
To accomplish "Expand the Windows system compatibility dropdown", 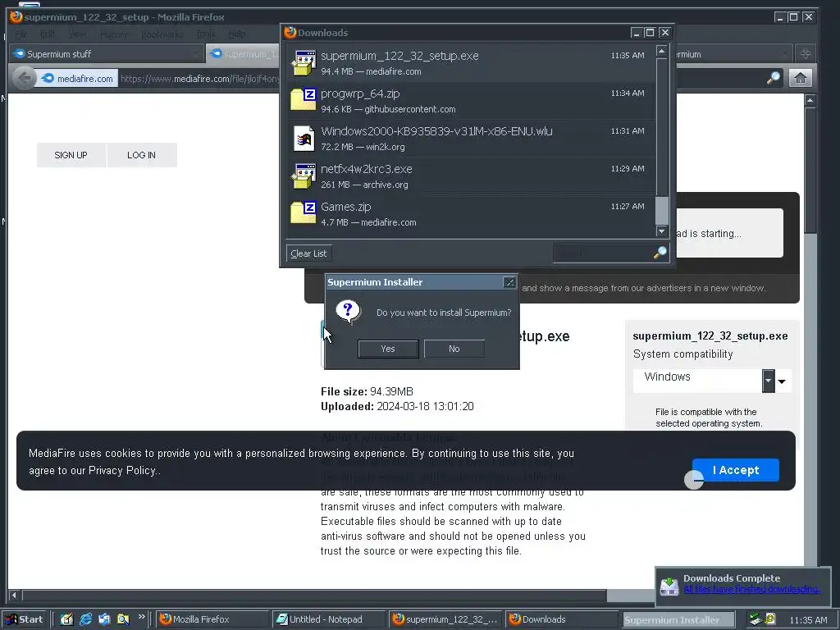I will point(769,381).
